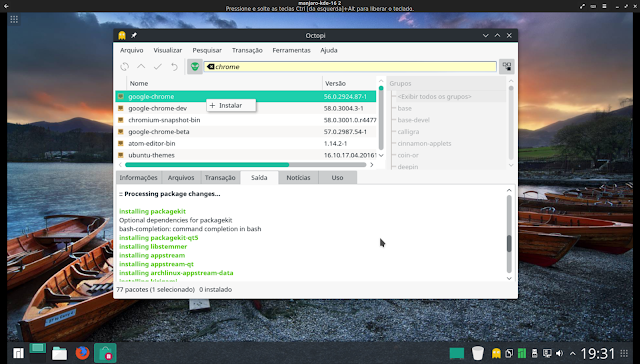This screenshot has height=364, width=640.
Task: Click the package list scroll-up arrow
Action: coord(381,81)
